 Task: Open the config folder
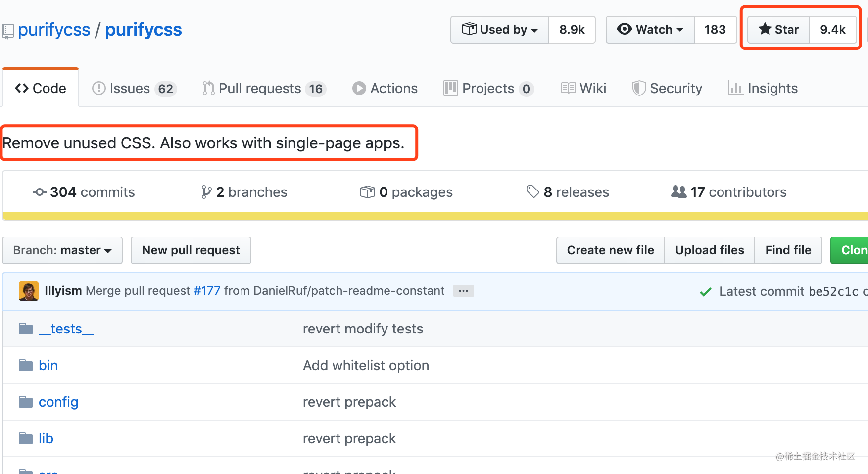tap(58, 402)
